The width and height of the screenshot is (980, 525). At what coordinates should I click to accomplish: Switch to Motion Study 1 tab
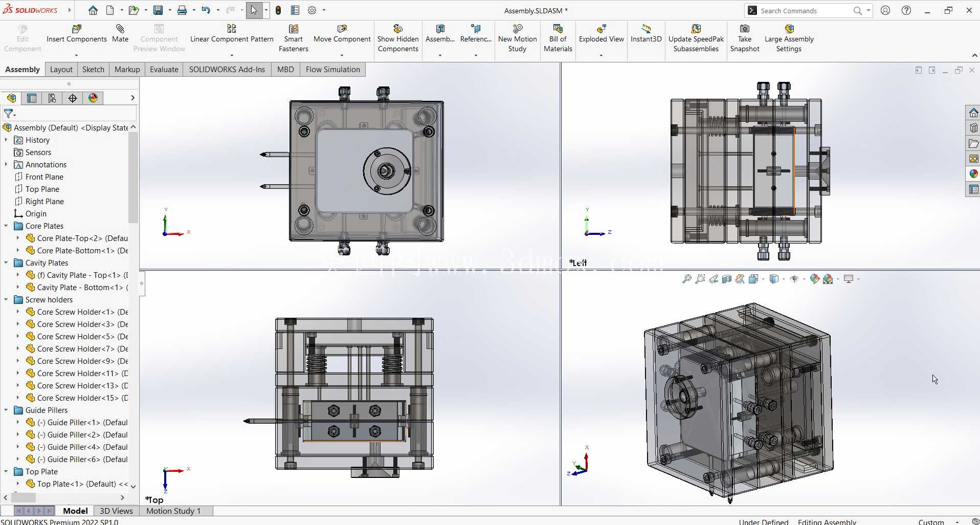coord(173,511)
